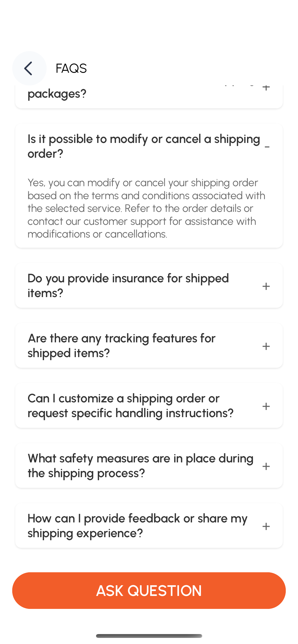
Task: Tap the home indicator bar
Action: click(x=149, y=636)
